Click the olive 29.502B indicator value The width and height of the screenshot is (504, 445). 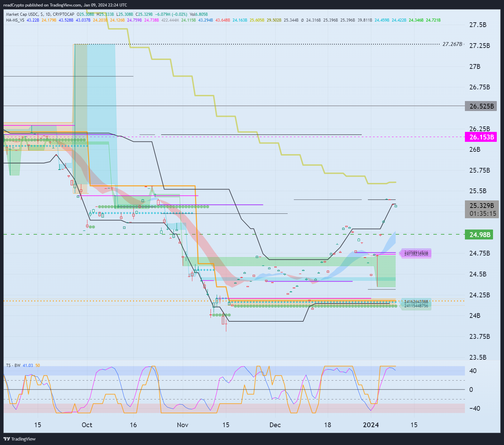(x=274, y=20)
